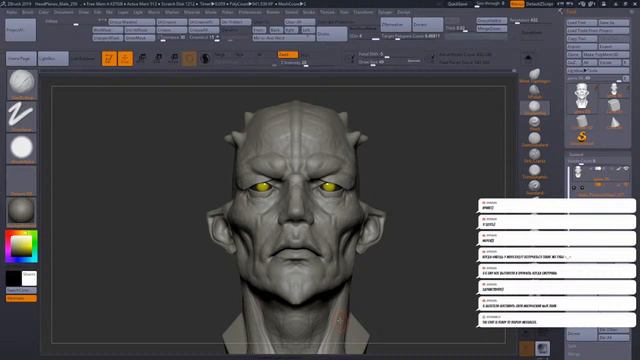
Task: Select the head bust tool thumbnail
Action: pos(582,98)
